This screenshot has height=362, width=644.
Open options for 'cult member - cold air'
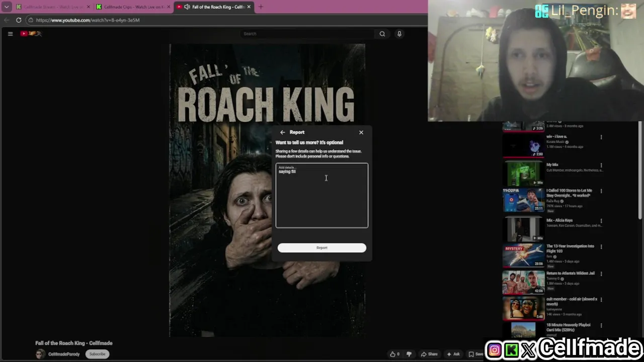point(601,300)
